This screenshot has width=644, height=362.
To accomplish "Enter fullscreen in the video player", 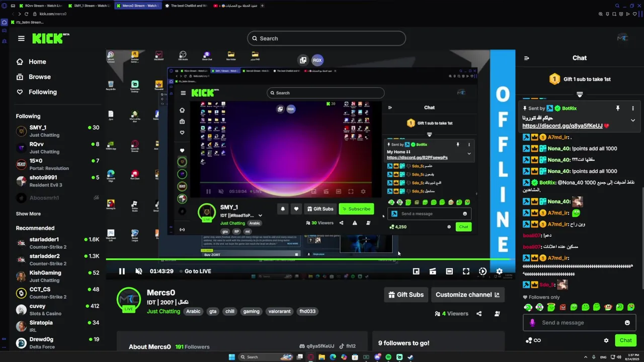I will pos(466,271).
